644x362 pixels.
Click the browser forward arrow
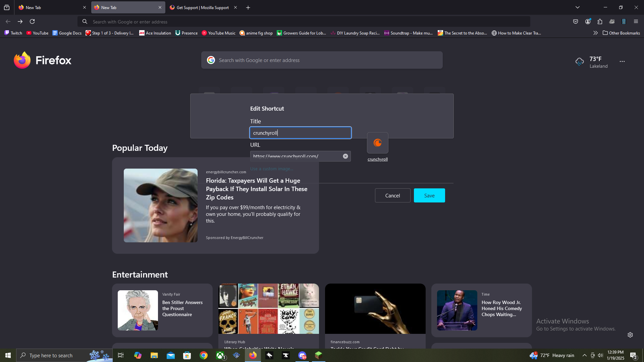pos(20,21)
